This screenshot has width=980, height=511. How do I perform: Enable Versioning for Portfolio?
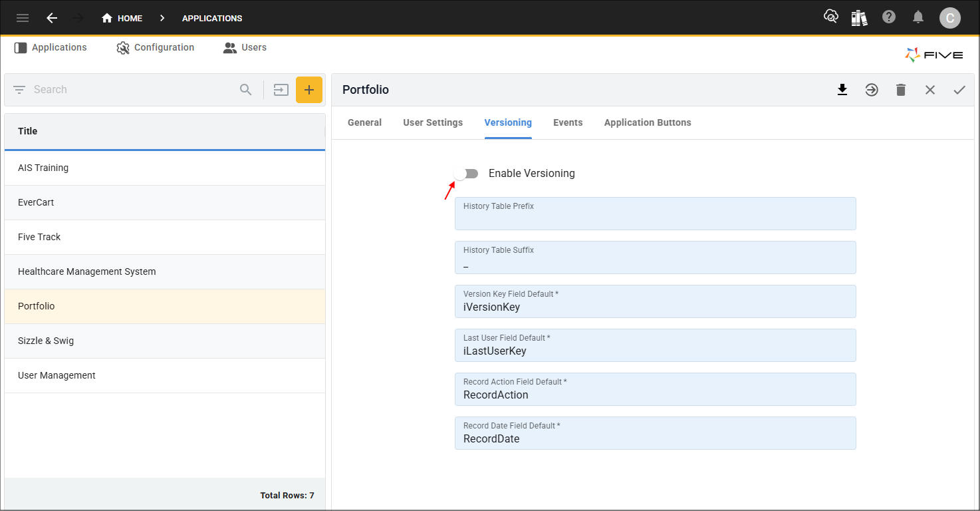pos(467,173)
